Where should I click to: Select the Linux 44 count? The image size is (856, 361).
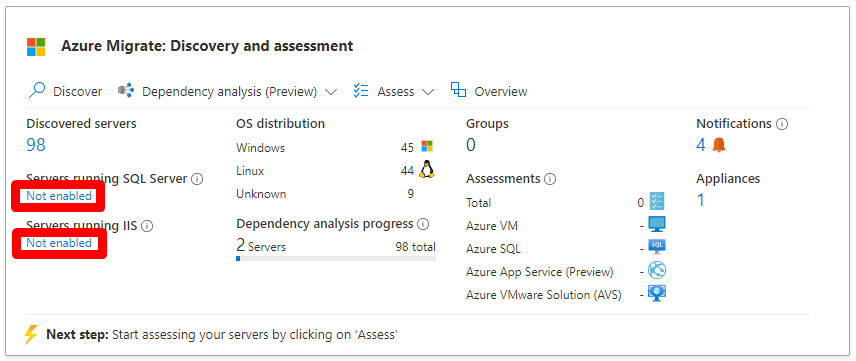pyautogui.click(x=407, y=171)
